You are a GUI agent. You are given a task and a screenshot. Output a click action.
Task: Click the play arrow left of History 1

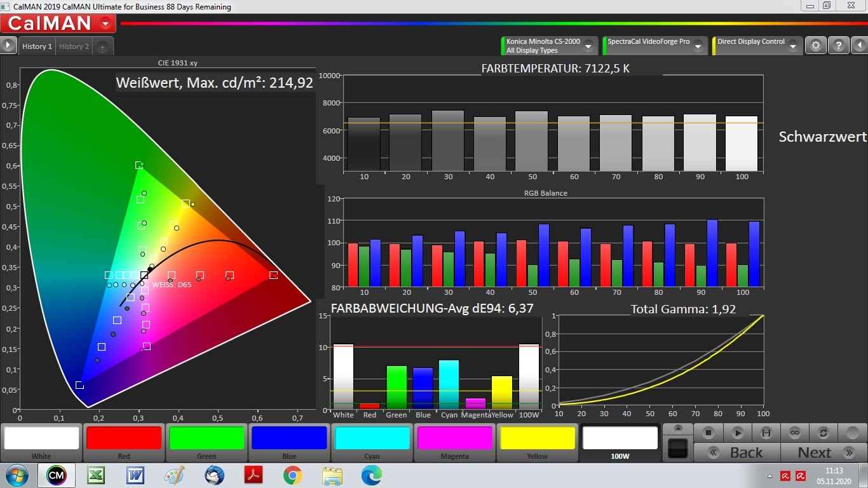pyautogui.click(x=8, y=46)
